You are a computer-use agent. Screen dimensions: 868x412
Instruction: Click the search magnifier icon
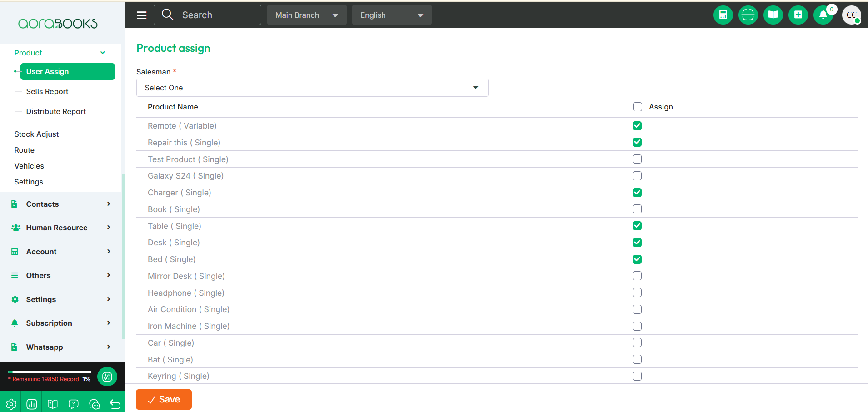click(x=168, y=15)
